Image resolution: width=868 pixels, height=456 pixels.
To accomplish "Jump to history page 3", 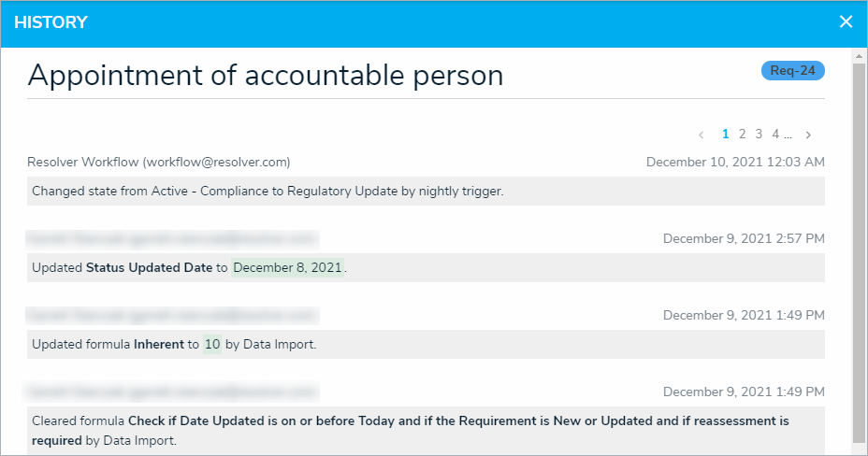I will (759, 134).
